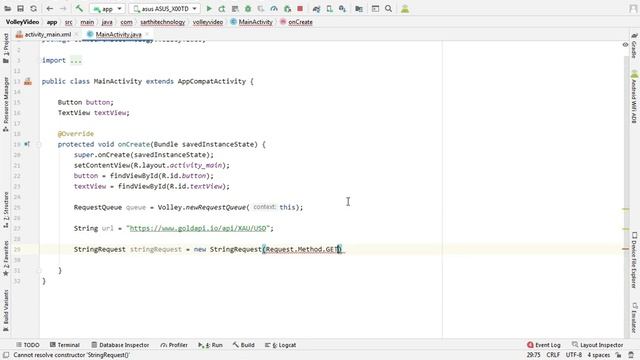Open Device File Explorer side panel
The height and width of the screenshot is (360, 640).
click(x=634, y=260)
